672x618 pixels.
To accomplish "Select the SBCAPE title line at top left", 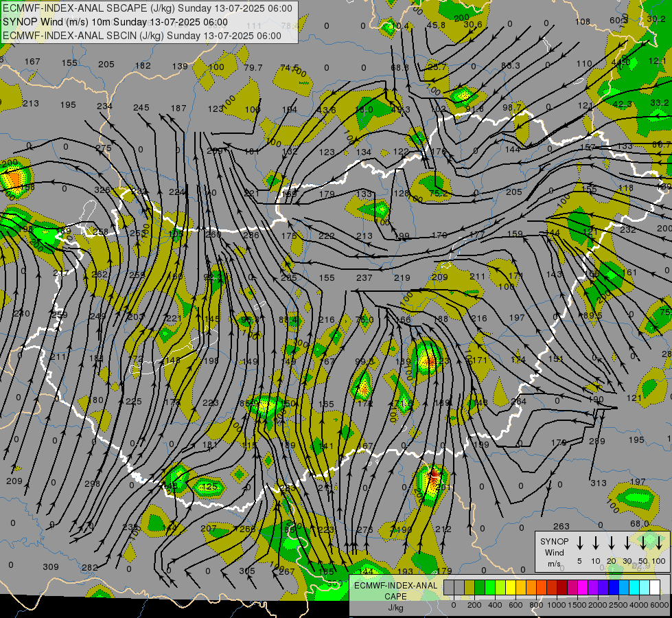I will click(148, 8).
